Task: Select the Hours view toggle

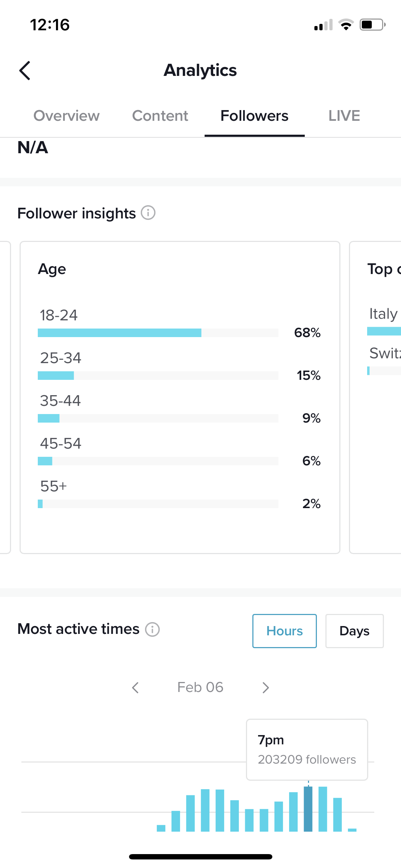Action: pos(284,631)
